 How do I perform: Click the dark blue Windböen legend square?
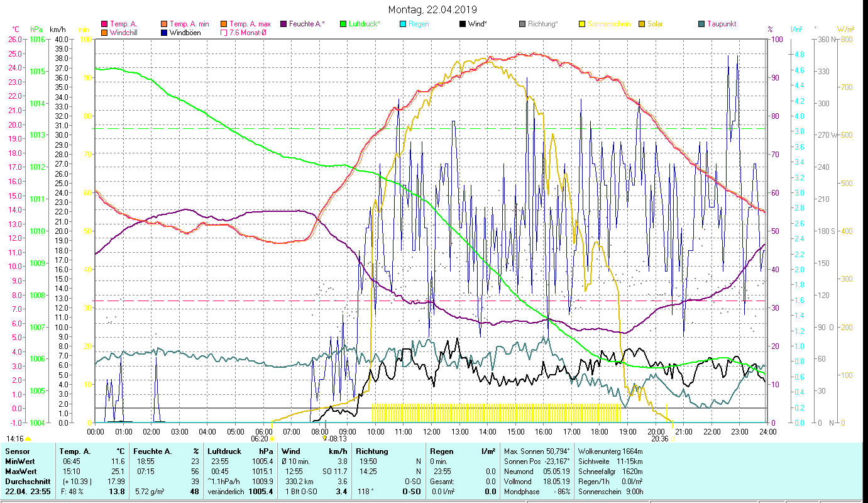[164, 33]
